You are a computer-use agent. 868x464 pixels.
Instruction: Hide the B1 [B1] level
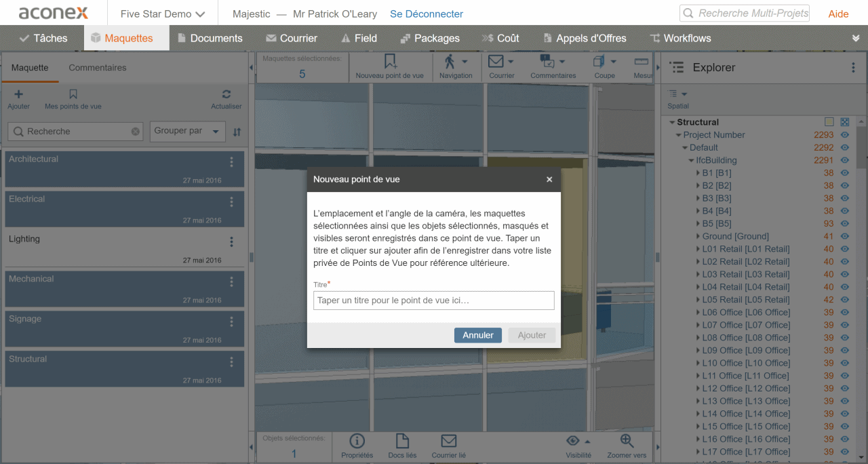click(845, 173)
